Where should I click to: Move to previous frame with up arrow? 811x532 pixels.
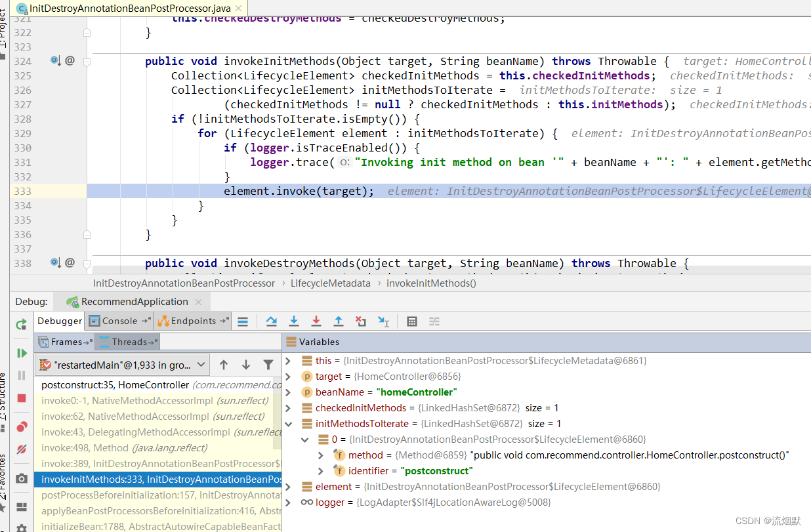[x=224, y=365]
